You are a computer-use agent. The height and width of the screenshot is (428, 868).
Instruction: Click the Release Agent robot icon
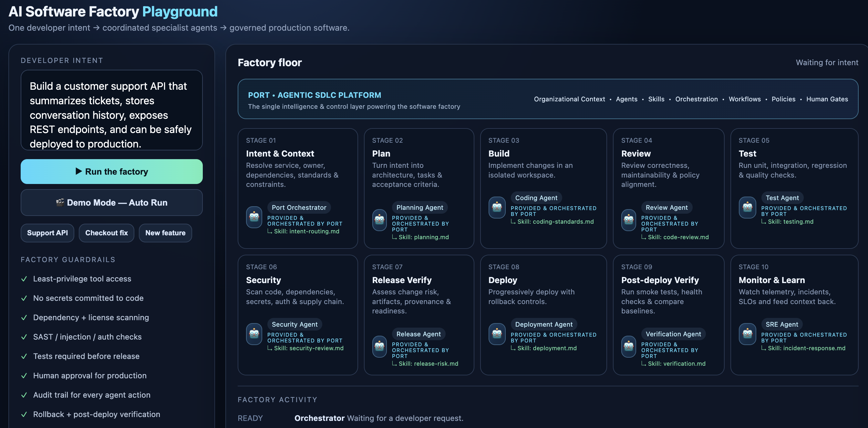(x=379, y=347)
